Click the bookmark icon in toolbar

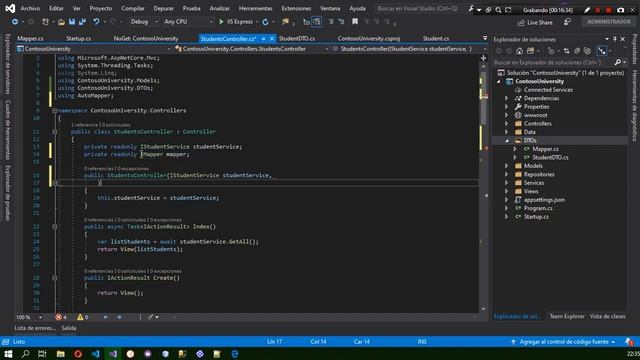(355, 22)
